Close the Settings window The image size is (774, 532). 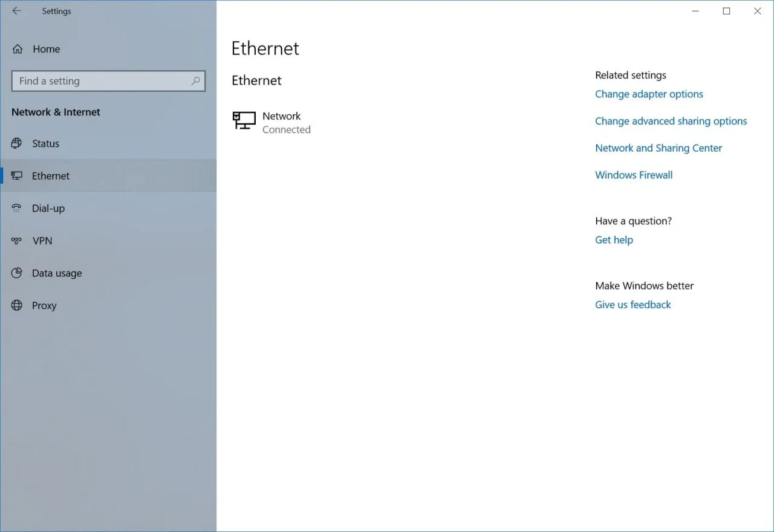pos(758,11)
